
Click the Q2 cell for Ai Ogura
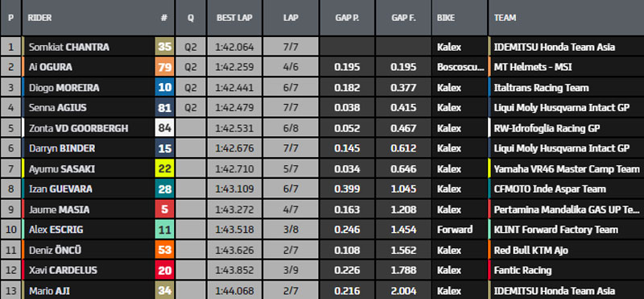[x=191, y=67]
